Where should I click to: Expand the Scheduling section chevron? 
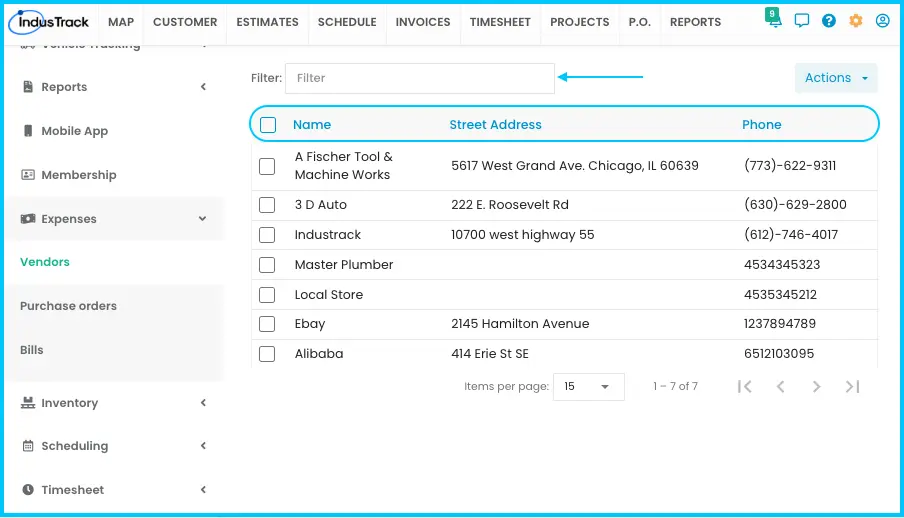[x=203, y=446]
